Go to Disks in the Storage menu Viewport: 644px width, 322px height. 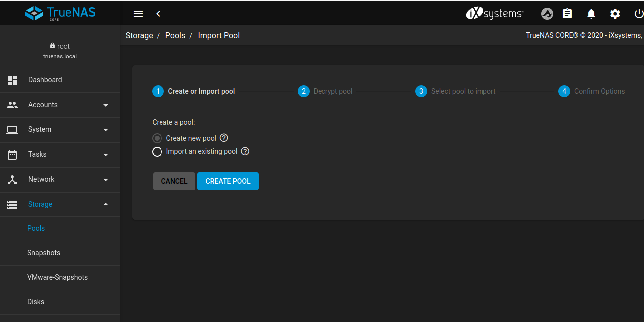36,302
